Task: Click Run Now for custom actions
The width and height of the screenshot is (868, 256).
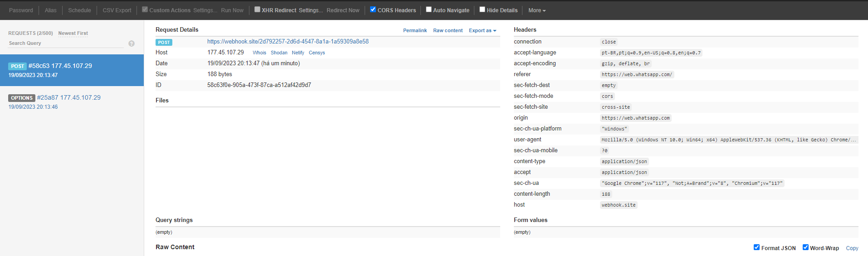Action: tap(232, 10)
